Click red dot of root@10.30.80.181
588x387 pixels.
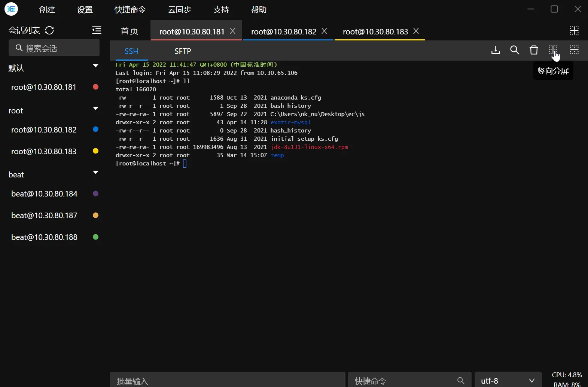[95, 87]
